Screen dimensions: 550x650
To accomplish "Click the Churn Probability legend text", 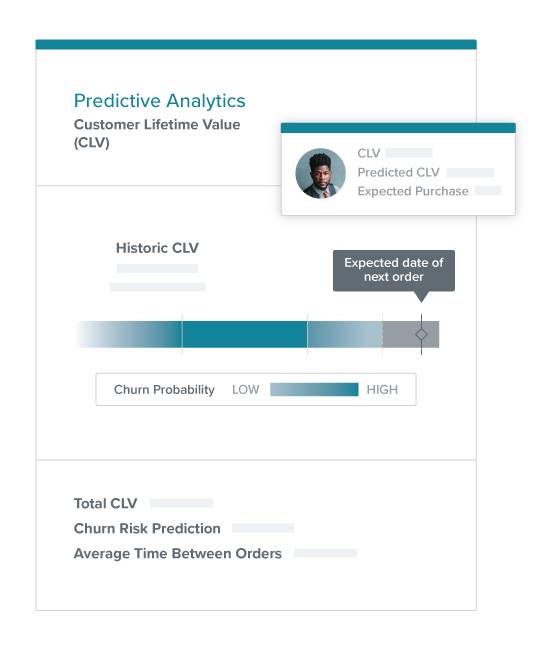I will [x=164, y=390].
